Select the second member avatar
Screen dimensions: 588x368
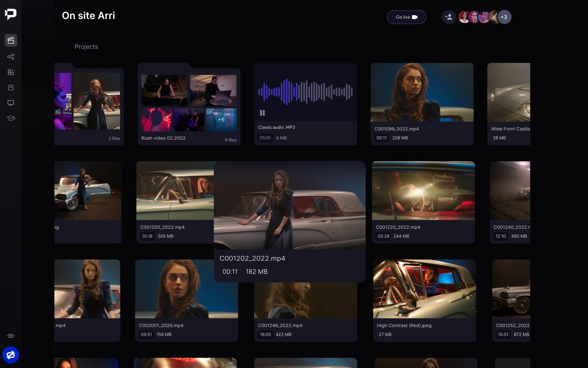point(474,17)
